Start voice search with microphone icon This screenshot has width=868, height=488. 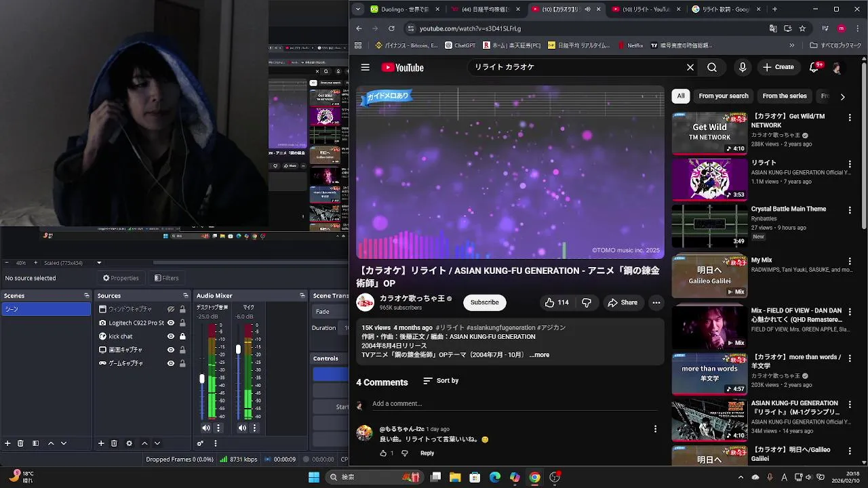point(743,67)
